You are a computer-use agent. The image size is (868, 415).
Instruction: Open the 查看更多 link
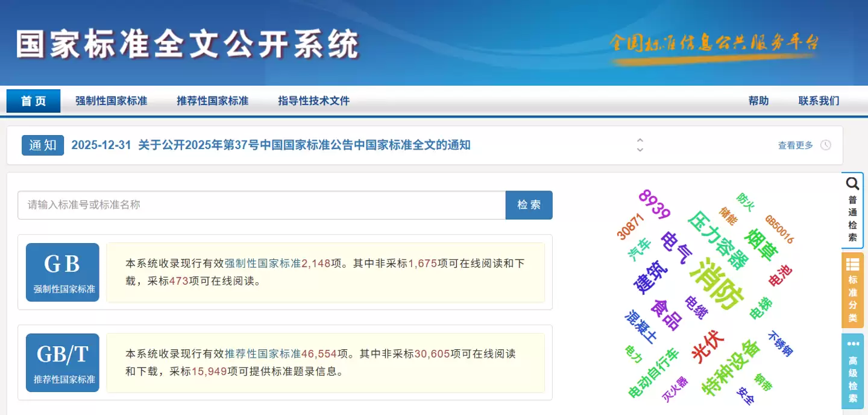(796, 145)
